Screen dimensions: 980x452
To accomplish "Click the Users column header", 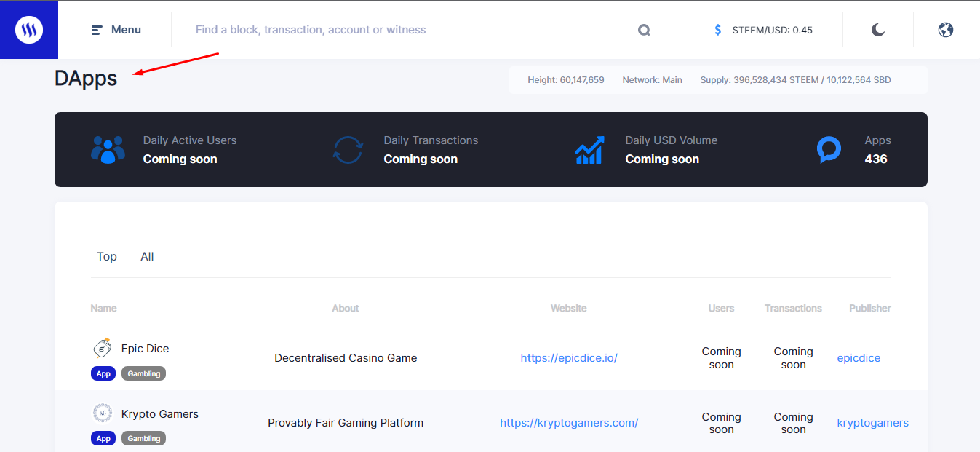I will click(x=721, y=309).
